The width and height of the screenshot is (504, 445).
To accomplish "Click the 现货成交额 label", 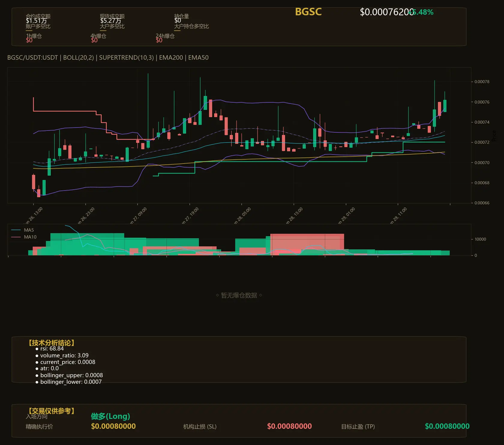I will (112, 16).
